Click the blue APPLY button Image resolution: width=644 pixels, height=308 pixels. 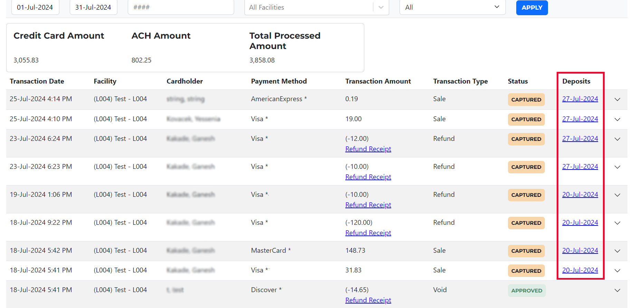click(532, 8)
